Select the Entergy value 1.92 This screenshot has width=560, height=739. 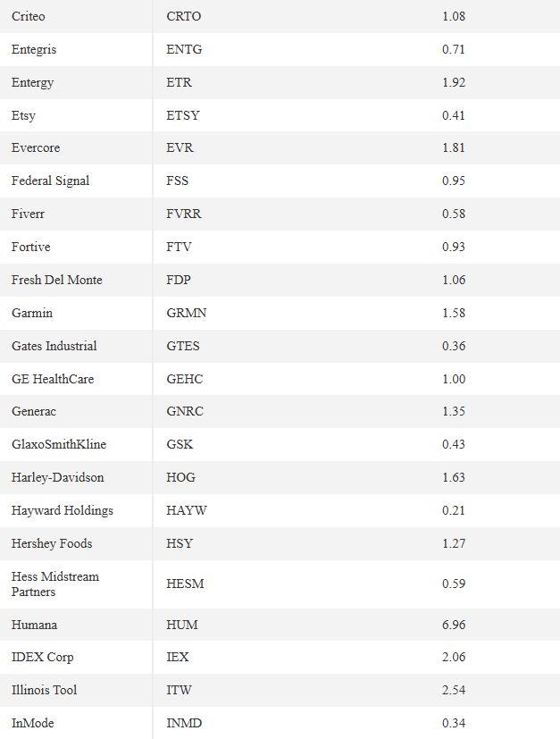454,82
